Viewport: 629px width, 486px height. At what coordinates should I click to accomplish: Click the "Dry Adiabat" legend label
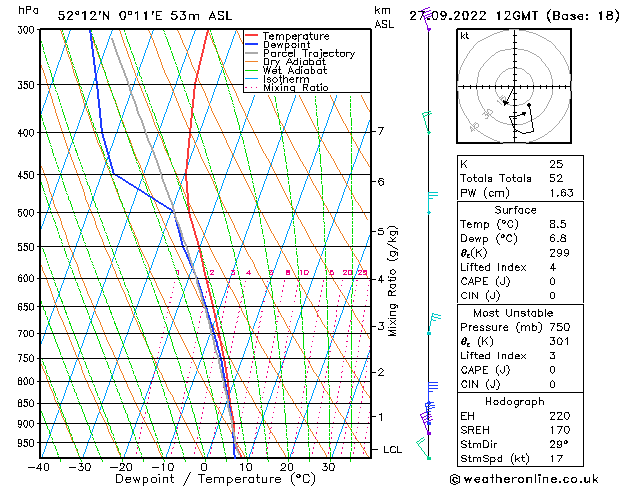[294, 62]
